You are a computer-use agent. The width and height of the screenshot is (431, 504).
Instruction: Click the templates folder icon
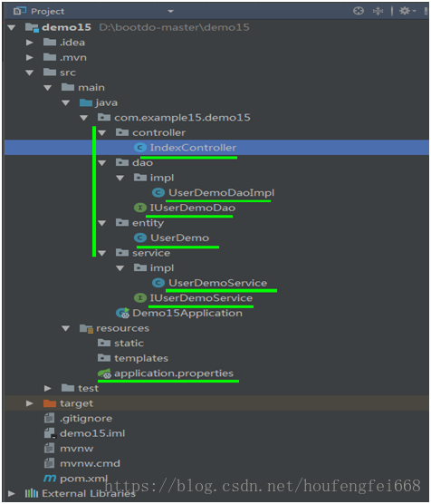pos(104,358)
